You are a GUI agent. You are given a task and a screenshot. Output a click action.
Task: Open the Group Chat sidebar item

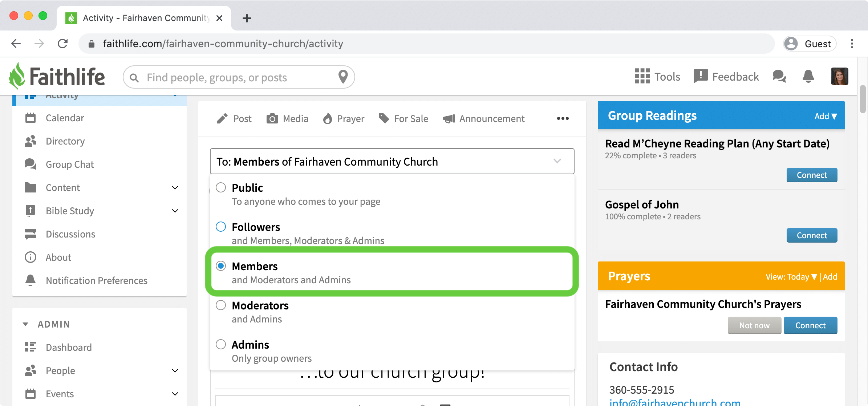point(100,164)
